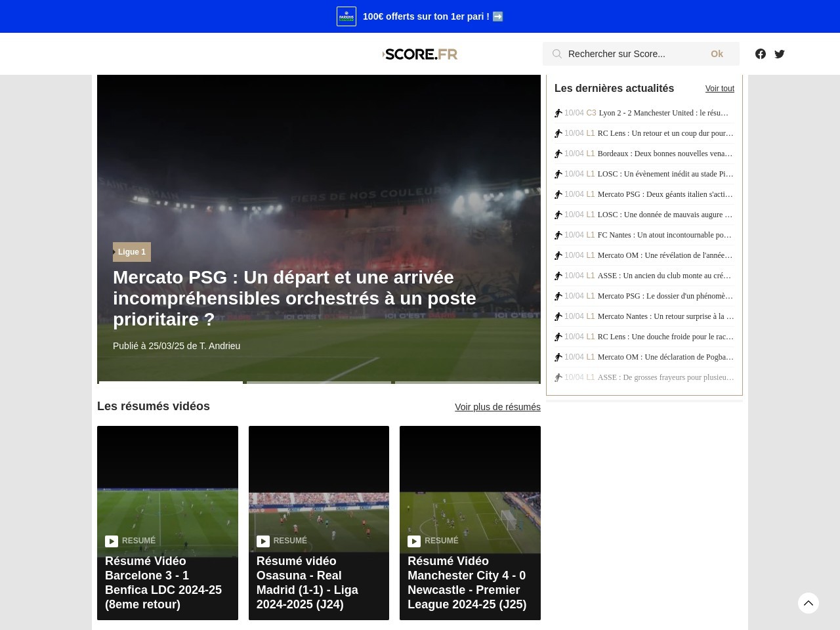Click the C3 tag on Lyon news row
This screenshot has width=840, height=630.
point(591,113)
